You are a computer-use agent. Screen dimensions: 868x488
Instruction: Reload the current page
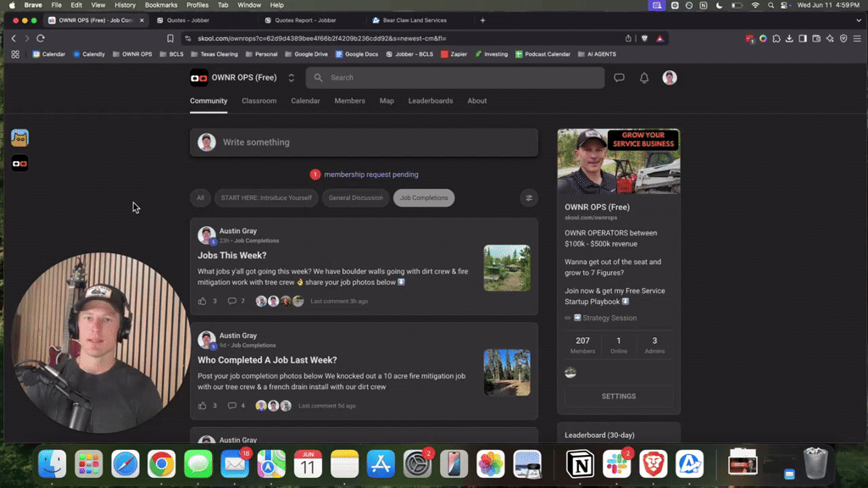(41, 38)
